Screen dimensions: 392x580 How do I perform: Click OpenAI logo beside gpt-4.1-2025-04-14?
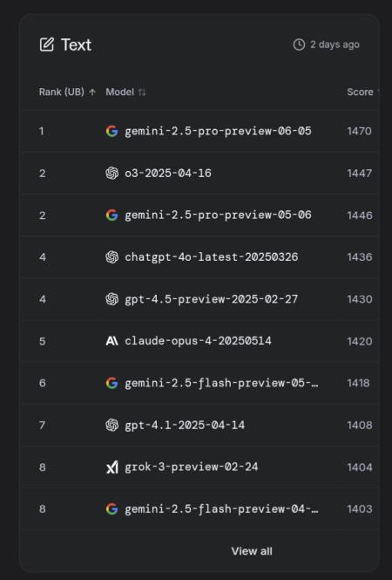point(112,425)
